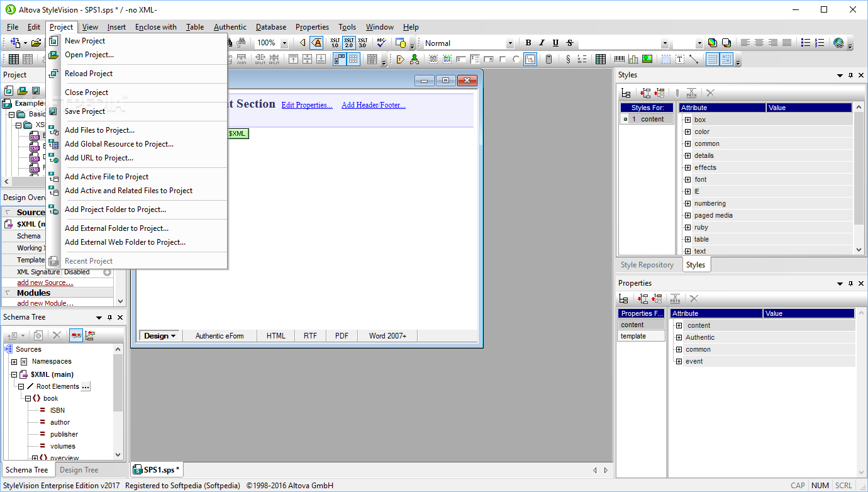Click the spell check ABC icon

point(381,43)
